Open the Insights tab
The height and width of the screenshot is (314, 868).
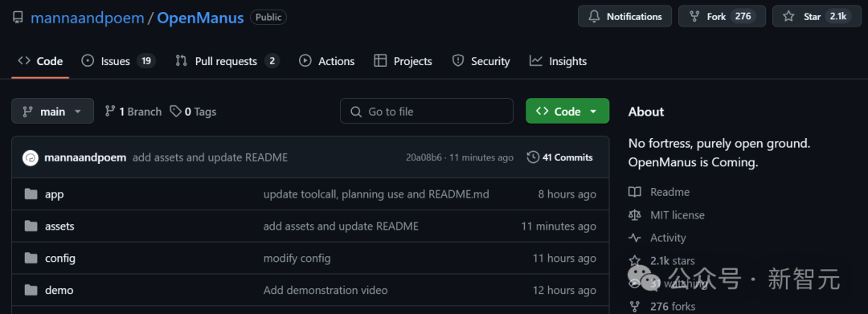(x=558, y=61)
